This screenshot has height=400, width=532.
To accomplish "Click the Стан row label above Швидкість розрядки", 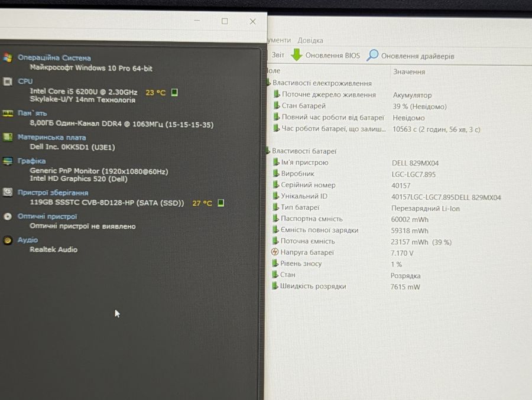I will [288, 275].
